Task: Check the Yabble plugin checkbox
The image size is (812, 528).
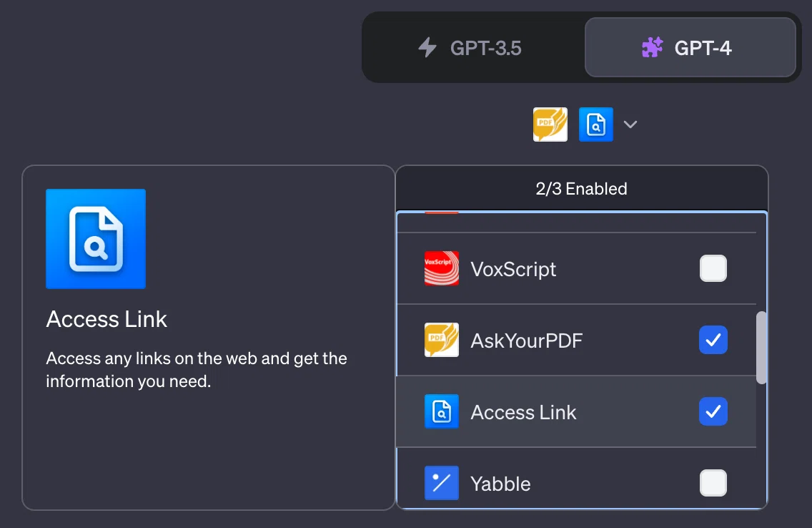Action: pos(713,483)
